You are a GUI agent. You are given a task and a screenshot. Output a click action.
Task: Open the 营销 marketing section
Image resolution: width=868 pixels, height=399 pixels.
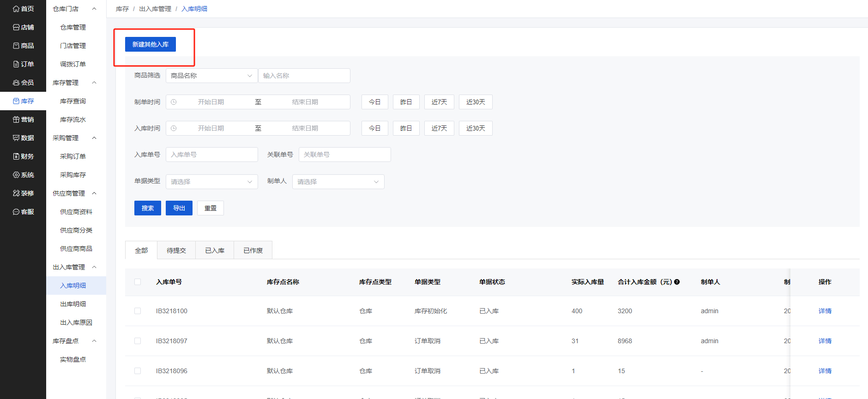click(23, 119)
